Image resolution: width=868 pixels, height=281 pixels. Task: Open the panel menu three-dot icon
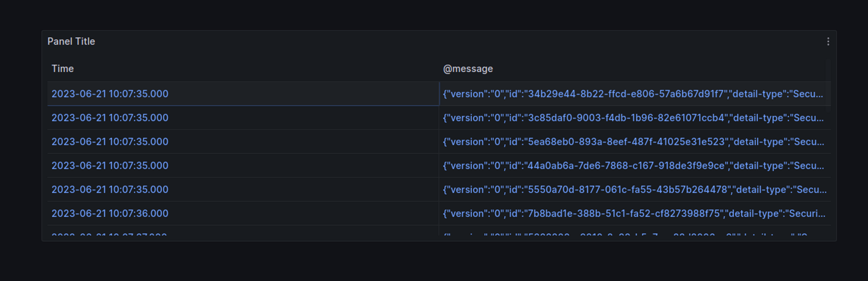828,42
